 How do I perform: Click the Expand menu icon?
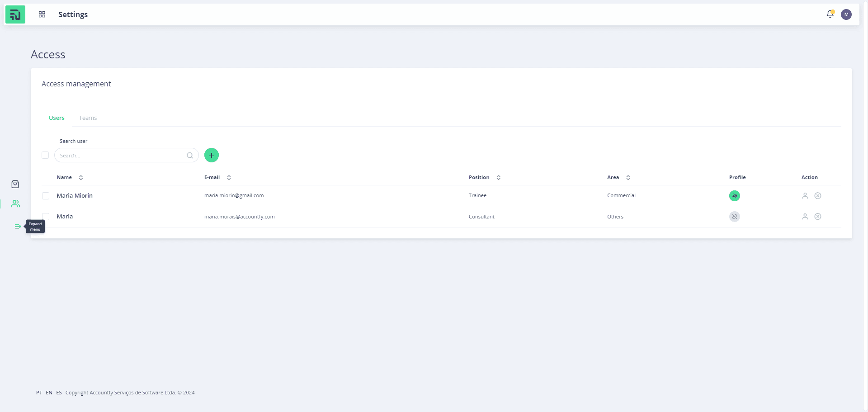tap(18, 227)
